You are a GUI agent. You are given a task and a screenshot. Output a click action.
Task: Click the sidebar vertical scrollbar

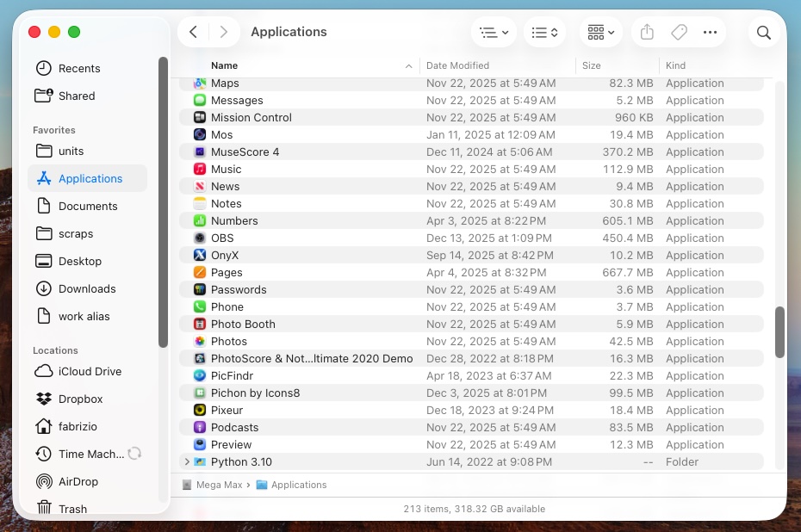point(163,202)
